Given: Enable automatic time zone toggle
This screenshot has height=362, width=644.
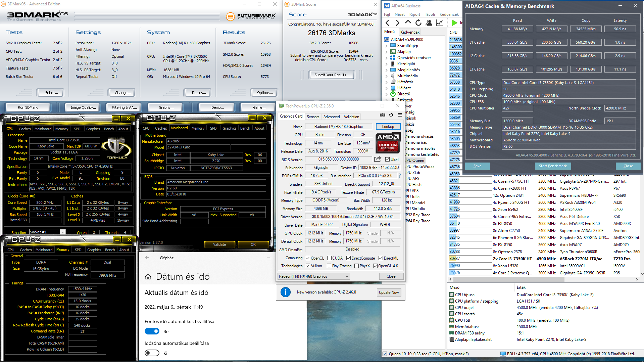Looking at the screenshot, I should click(x=152, y=353).
